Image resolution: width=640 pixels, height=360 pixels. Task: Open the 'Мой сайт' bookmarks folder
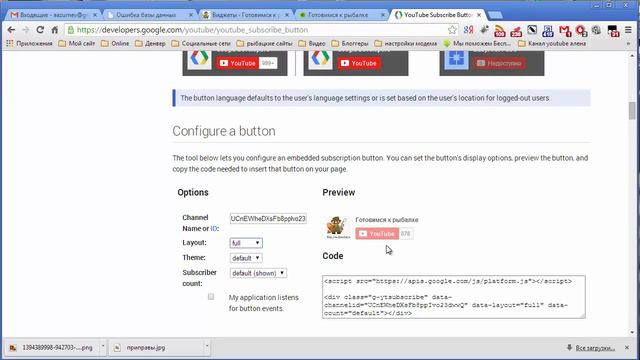[77, 43]
